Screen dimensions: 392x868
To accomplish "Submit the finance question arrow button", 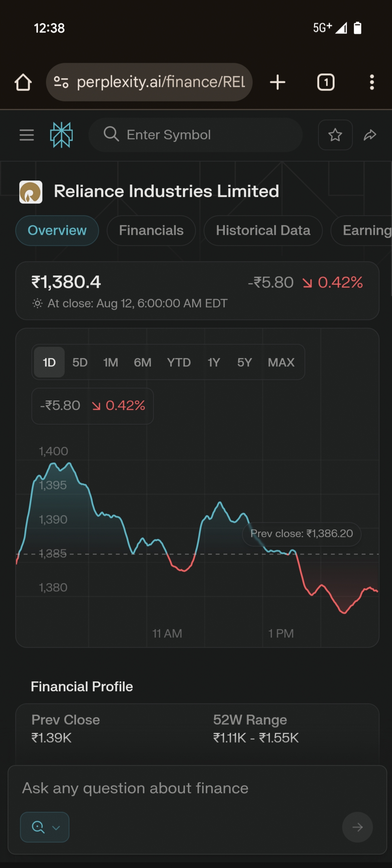I will [x=357, y=827].
